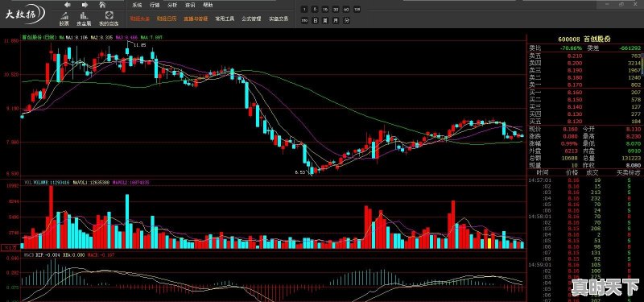Open the 系统 menu
644x302 pixels.
pos(137,6)
